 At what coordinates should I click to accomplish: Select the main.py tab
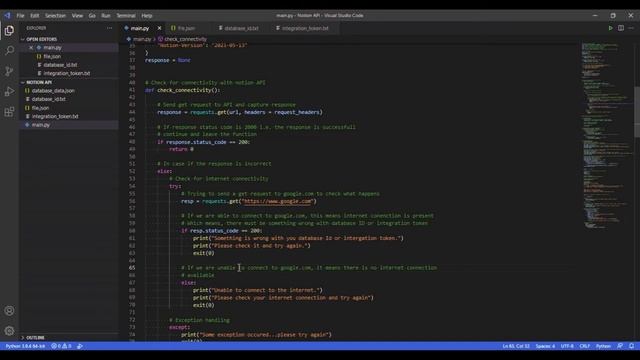(x=140, y=28)
